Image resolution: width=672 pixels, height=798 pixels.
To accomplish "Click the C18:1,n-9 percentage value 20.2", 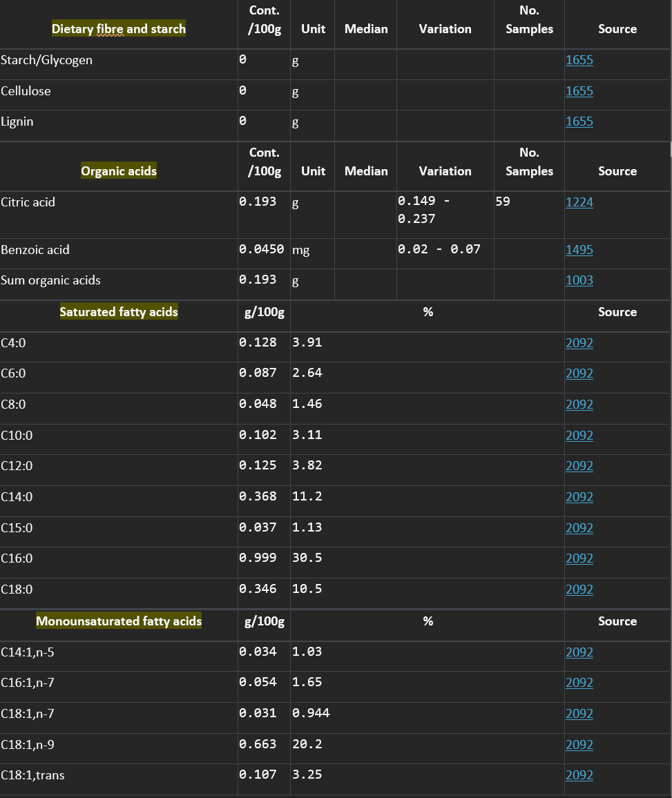I will pyautogui.click(x=307, y=745).
